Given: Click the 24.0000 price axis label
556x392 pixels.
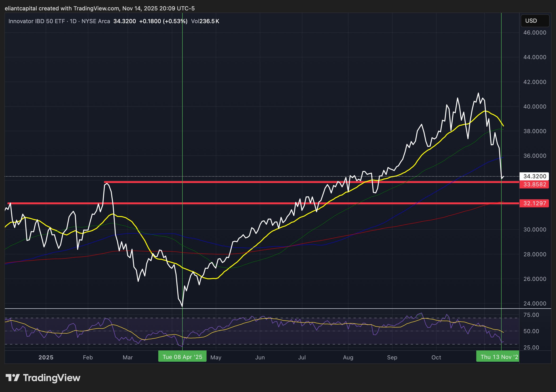Looking at the screenshot, I should [534, 303].
